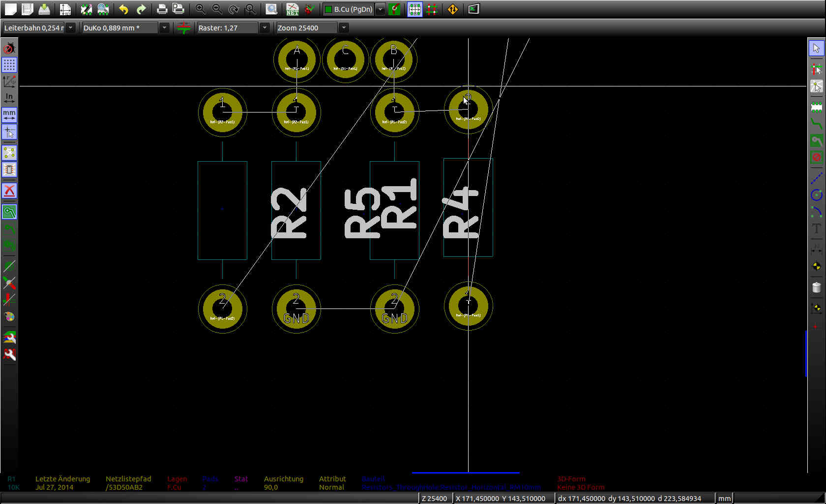The width and height of the screenshot is (826, 504).
Task: Open the layer pair selection icon
Action: coord(394,9)
